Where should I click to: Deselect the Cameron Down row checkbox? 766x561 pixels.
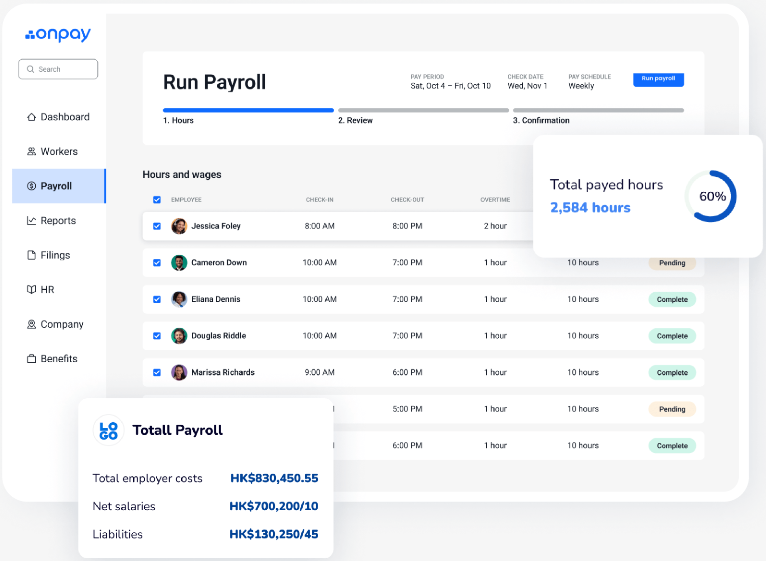pyautogui.click(x=157, y=263)
